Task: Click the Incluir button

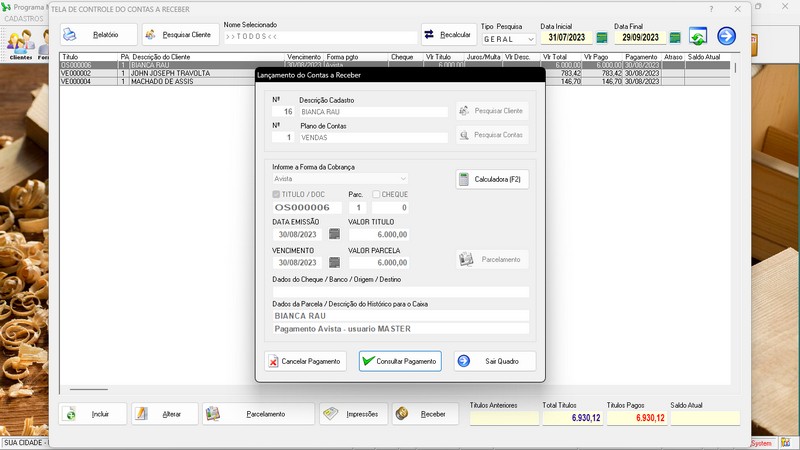Action: point(92,414)
